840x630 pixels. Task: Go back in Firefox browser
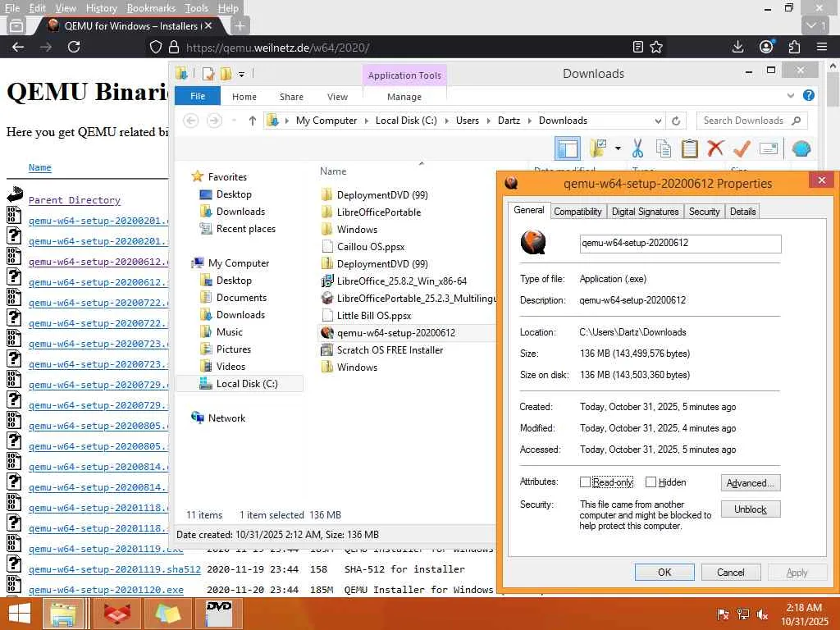(x=18, y=47)
